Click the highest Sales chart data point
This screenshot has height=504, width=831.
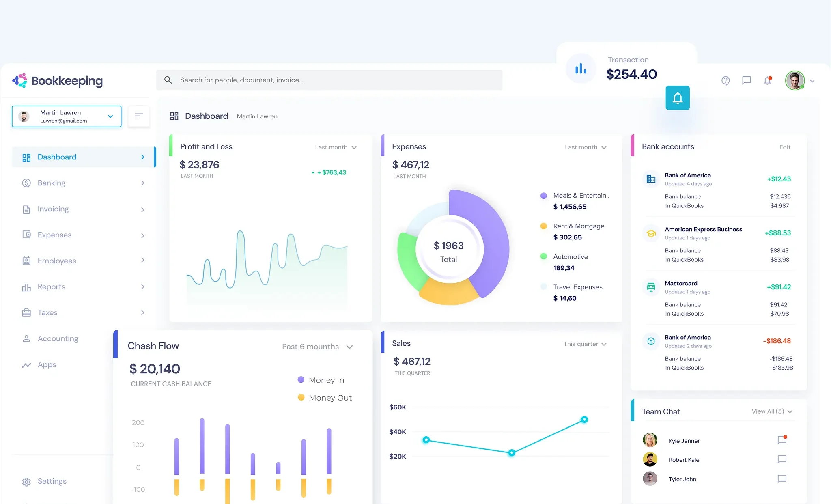(584, 420)
